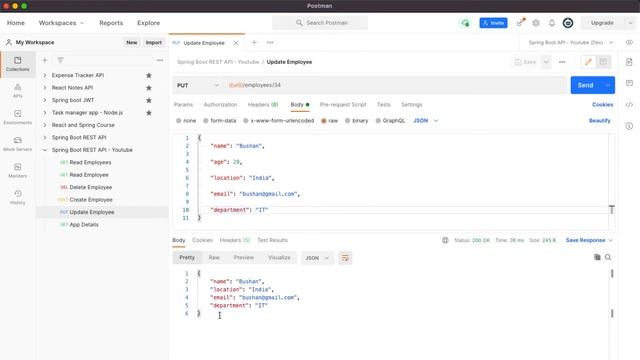Open the code snippet icon in right sidebar
The width and height of the screenshot is (640, 360).
(629, 105)
